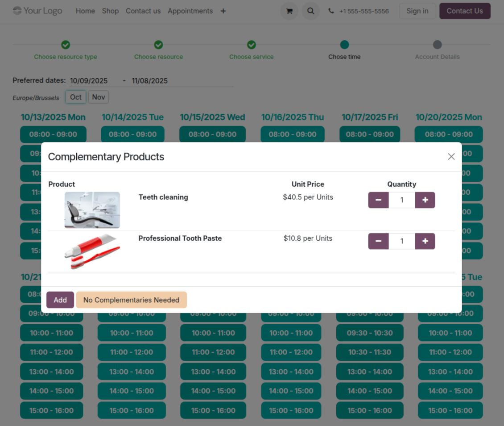The width and height of the screenshot is (504, 426).
Task: Decrease Professional Tooth Paste quantity
Action: pyautogui.click(x=378, y=241)
